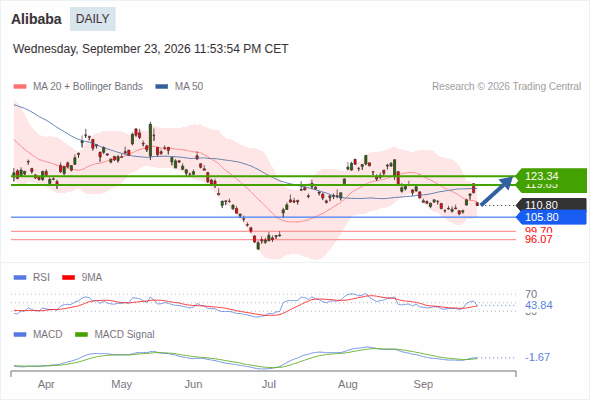Click the DAILY timeframe badge

click(93, 19)
